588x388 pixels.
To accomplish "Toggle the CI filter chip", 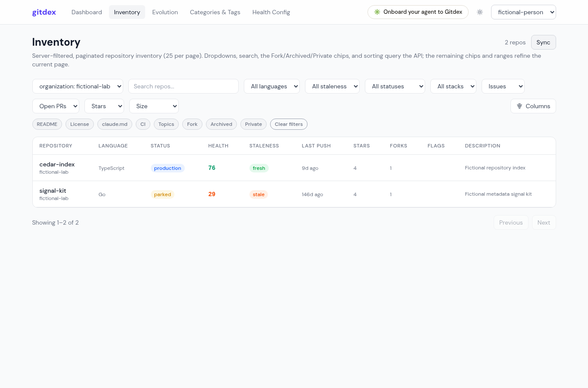I will pos(143,124).
